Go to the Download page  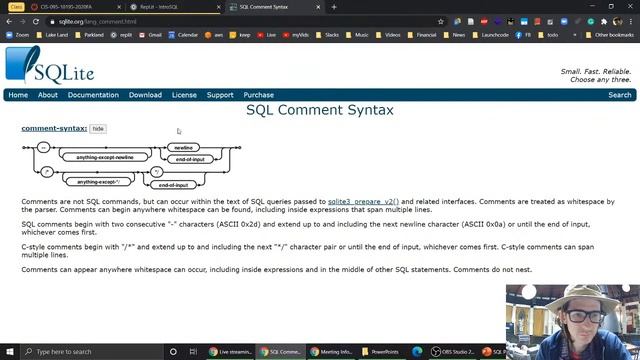(x=145, y=95)
